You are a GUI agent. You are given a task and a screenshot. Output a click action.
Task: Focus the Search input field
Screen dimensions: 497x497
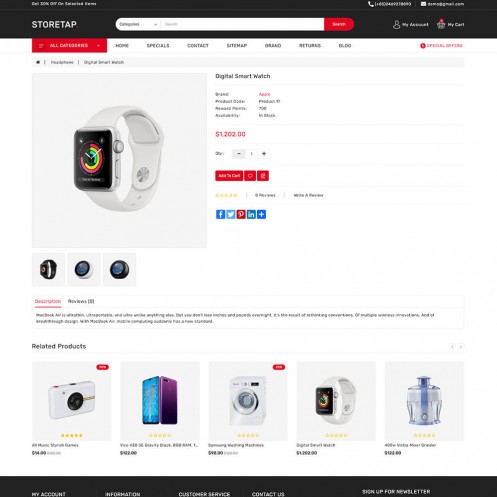tap(243, 24)
